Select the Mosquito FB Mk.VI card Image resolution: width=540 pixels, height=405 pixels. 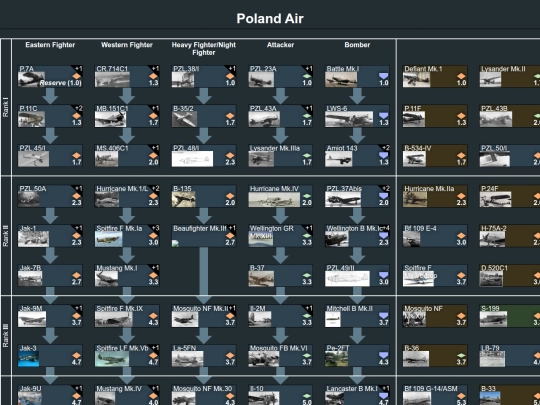[x=281, y=356]
